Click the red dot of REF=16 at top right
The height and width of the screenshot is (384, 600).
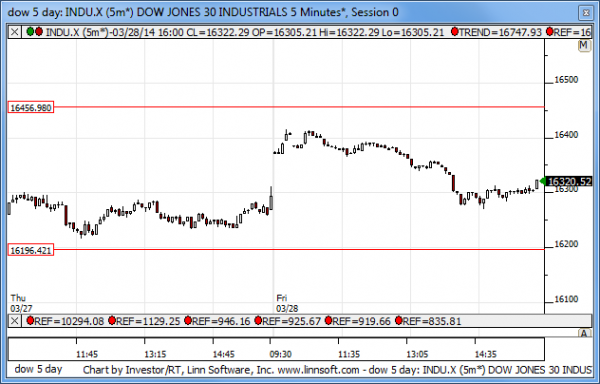click(549, 32)
